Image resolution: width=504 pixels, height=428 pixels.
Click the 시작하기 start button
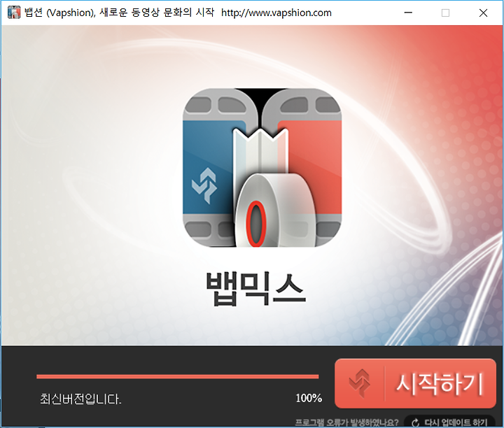pyautogui.click(x=415, y=383)
